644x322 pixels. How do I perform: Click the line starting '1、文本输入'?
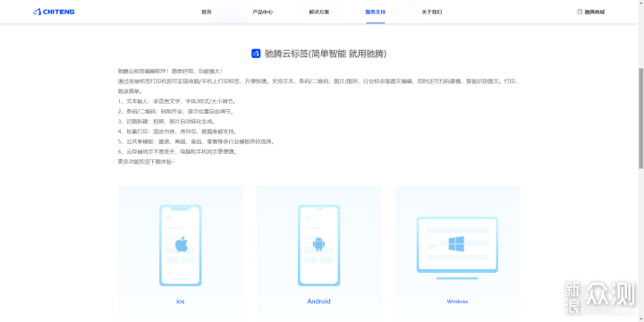tap(176, 101)
